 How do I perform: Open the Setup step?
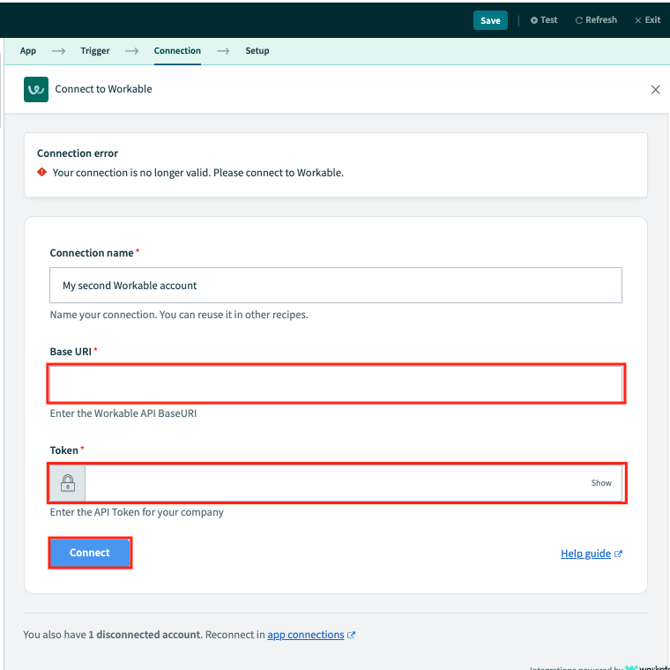(257, 51)
